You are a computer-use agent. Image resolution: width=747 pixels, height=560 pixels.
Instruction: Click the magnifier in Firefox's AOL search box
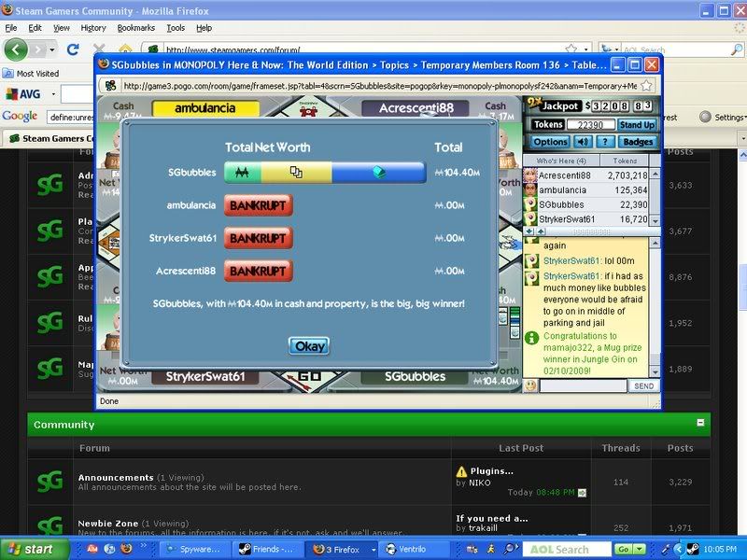pos(737,49)
